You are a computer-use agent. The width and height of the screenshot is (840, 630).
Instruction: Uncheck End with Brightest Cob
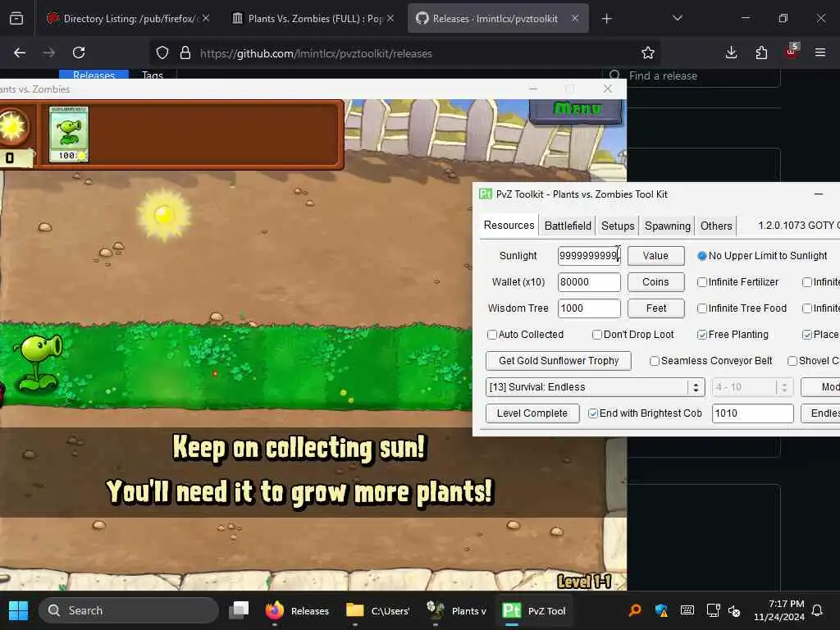pos(645,413)
